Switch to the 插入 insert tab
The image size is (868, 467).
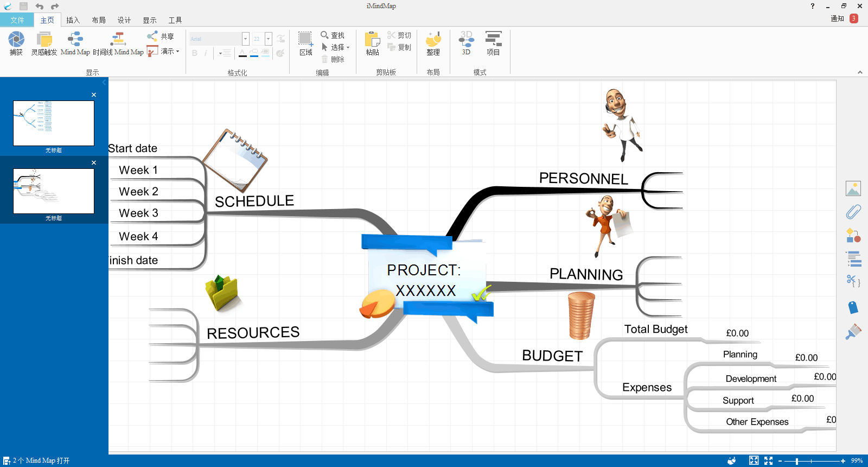pyautogui.click(x=73, y=20)
